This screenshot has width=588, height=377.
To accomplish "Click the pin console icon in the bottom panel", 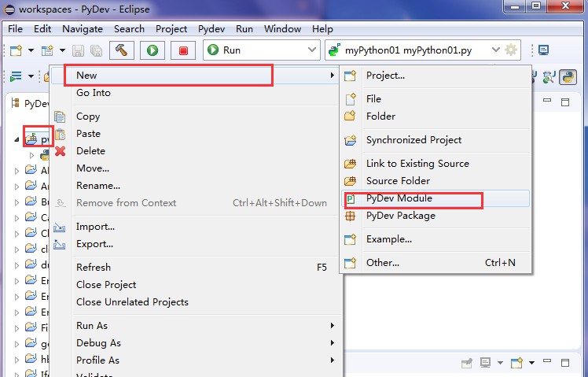I will [x=467, y=363].
